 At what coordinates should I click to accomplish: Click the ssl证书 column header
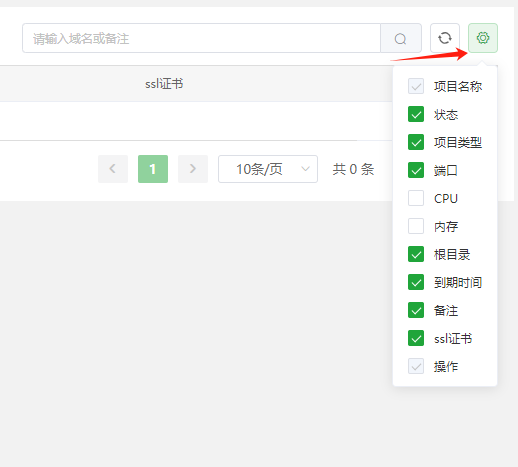pyautogui.click(x=164, y=84)
